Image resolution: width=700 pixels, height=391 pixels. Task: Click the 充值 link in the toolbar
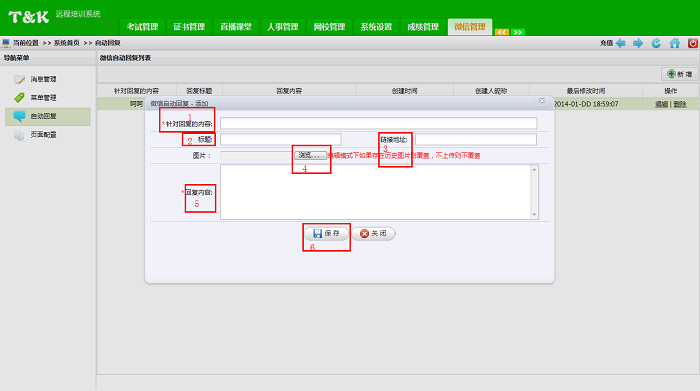click(x=606, y=43)
